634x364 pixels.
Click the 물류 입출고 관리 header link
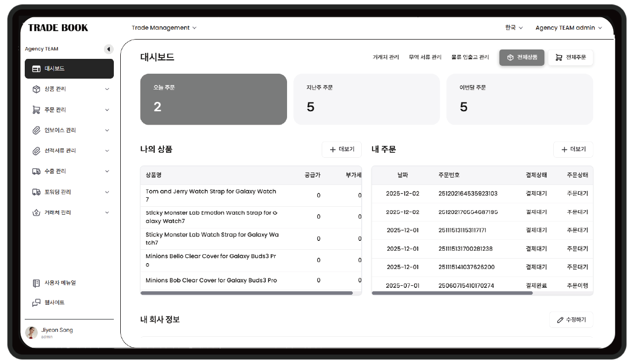pos(470,57)
